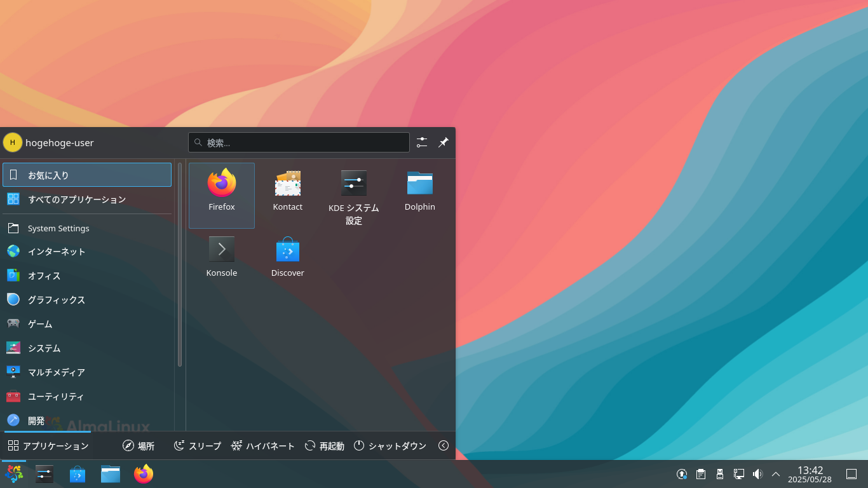Toggle the application launcher taskbar button
Screen dimensions: 868x488
coord(14,474)
